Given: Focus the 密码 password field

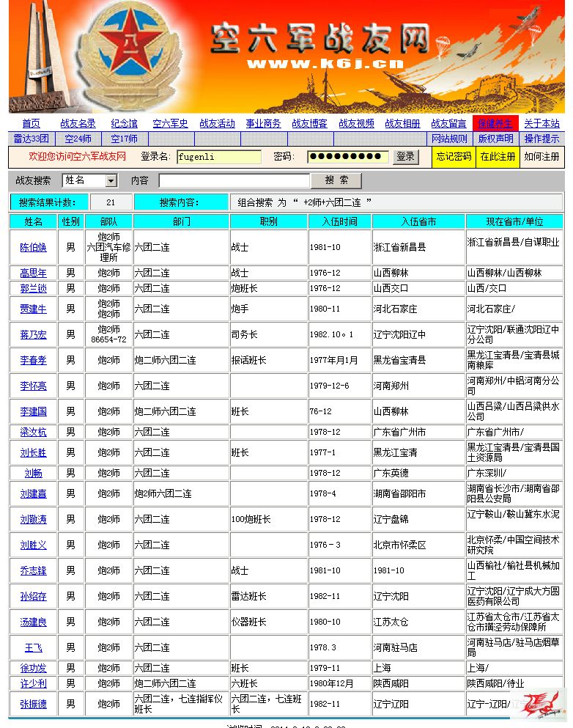Looking at the screenshot, I should coord(348,157).
